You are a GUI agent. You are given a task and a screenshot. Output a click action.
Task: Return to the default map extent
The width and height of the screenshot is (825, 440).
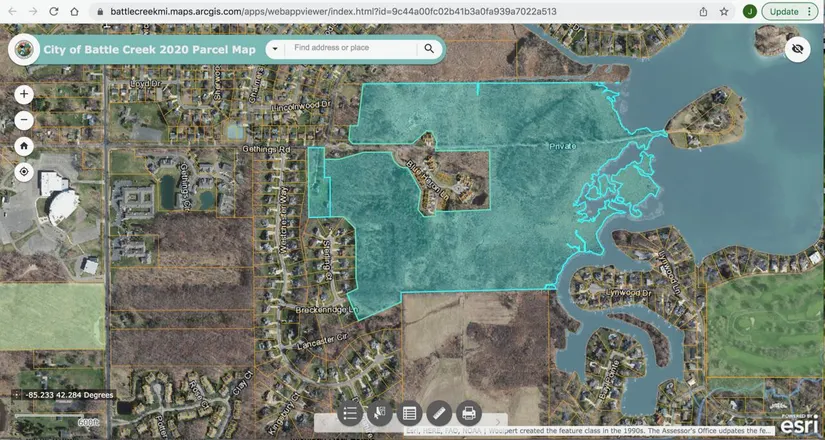[x=24, y=146]
